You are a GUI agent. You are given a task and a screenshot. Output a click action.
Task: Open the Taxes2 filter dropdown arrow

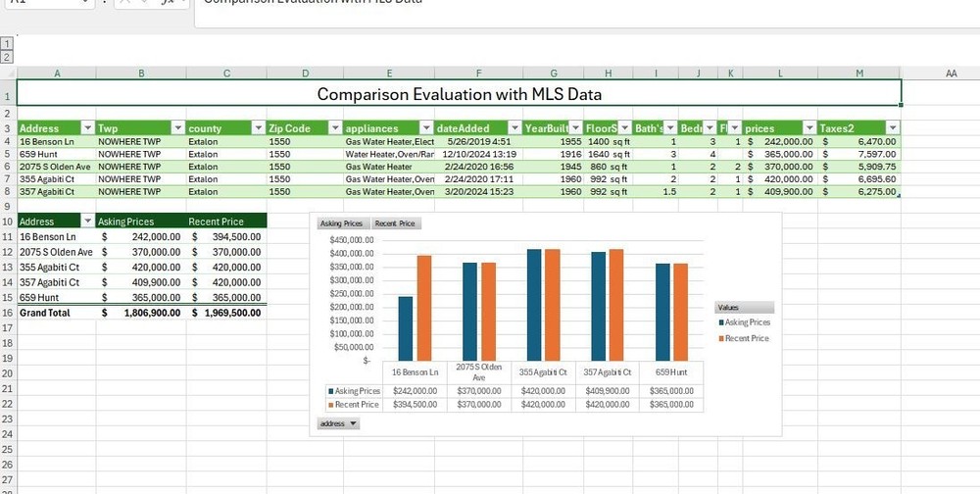click(893, 128)
